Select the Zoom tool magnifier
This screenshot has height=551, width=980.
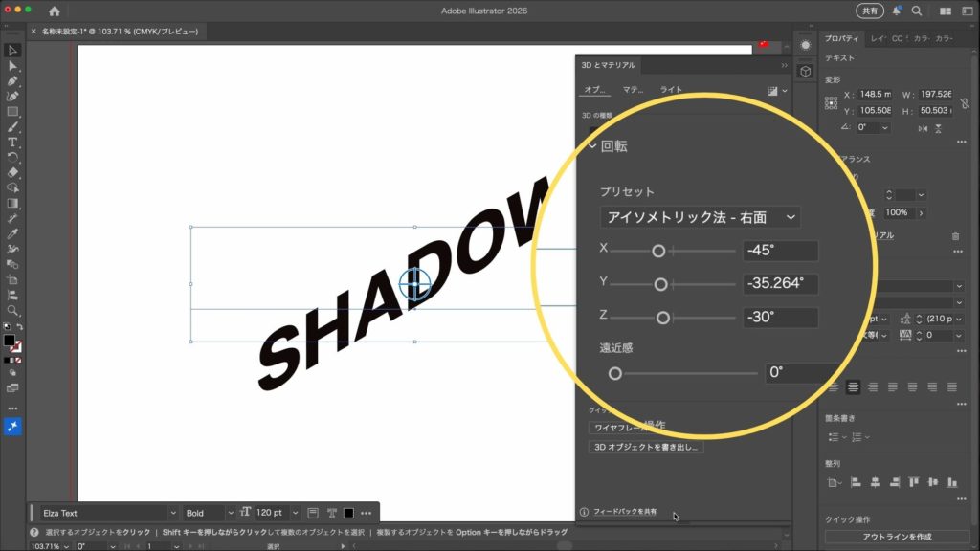point(12,310)
